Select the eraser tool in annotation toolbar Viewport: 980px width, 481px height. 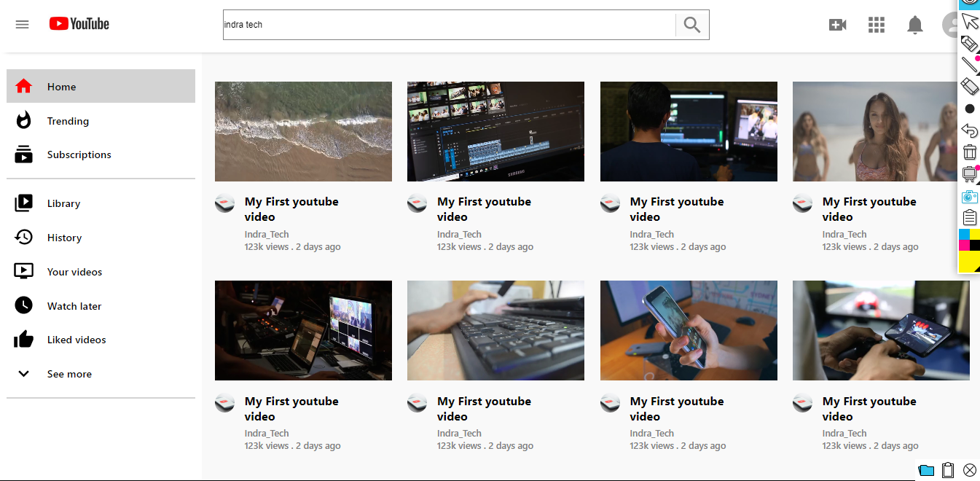click(970, 87)
